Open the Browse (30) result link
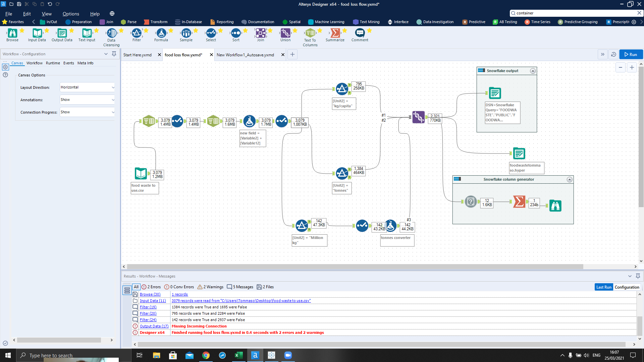The image size is (644, 362). (x=150, y=294)
